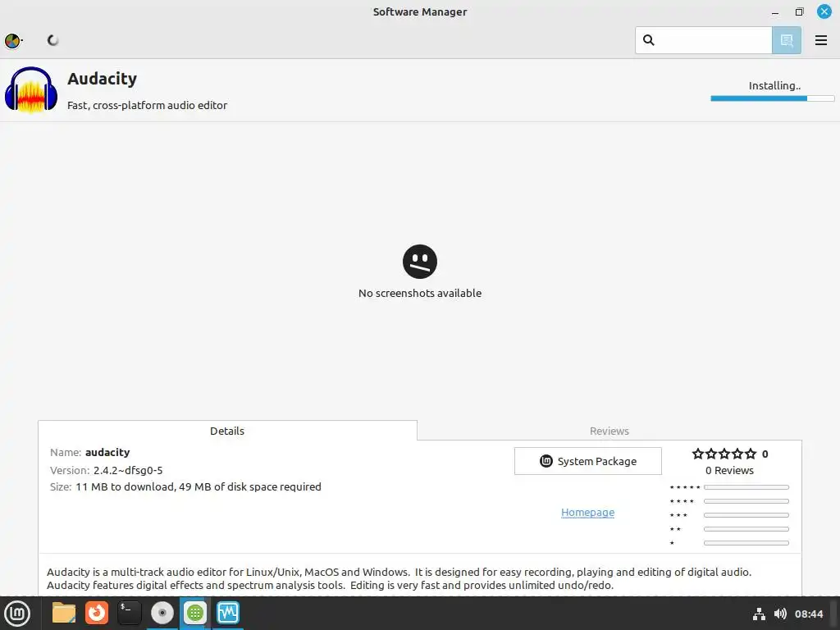The height and width of the screenshot is (630, 840).
Task: Click the volume speaker tray icon
Action: tap(780, 614)
